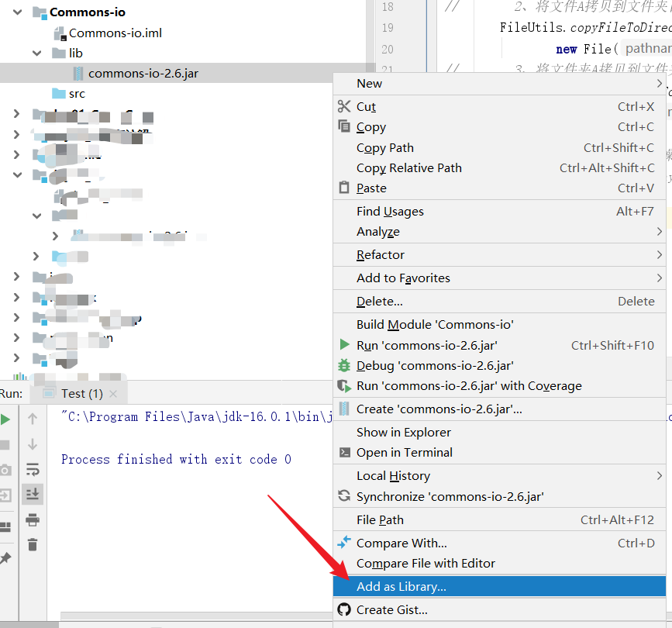Click line number 20 in editor gutter
Viewport: 672px width, 628px height.
tap(388, 50)
